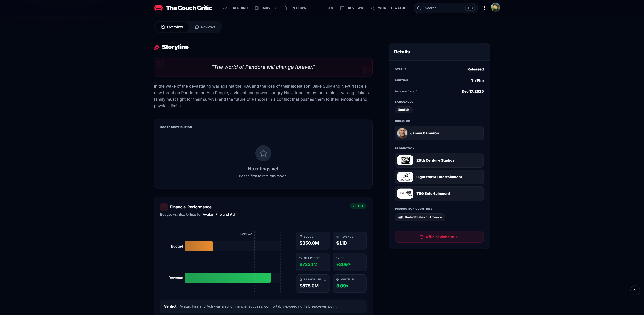Click United States of America chip

(420, 217)
